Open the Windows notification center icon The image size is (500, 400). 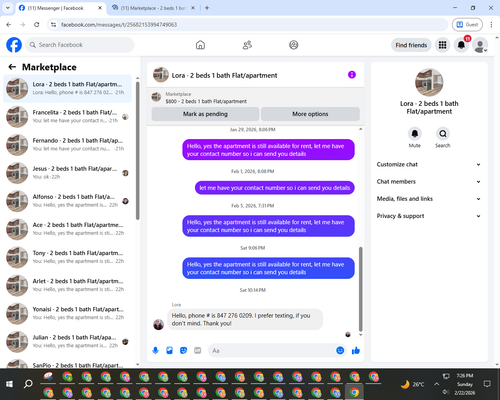pos(487,384)
